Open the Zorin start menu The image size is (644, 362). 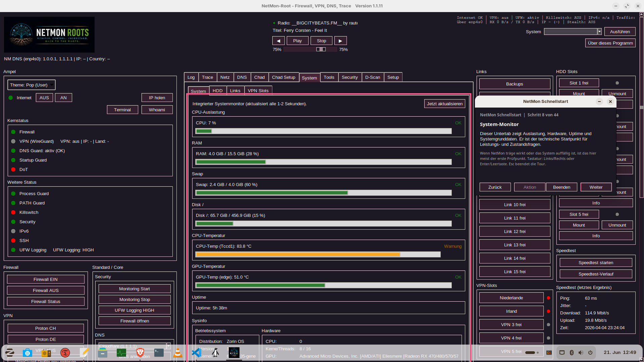tap(10, 352)
